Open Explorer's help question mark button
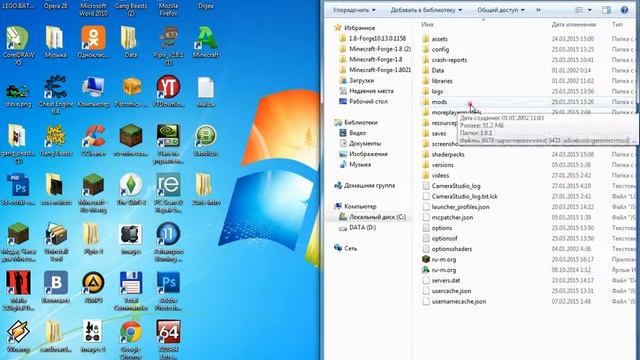640x360 pixels. pos(624,10)
